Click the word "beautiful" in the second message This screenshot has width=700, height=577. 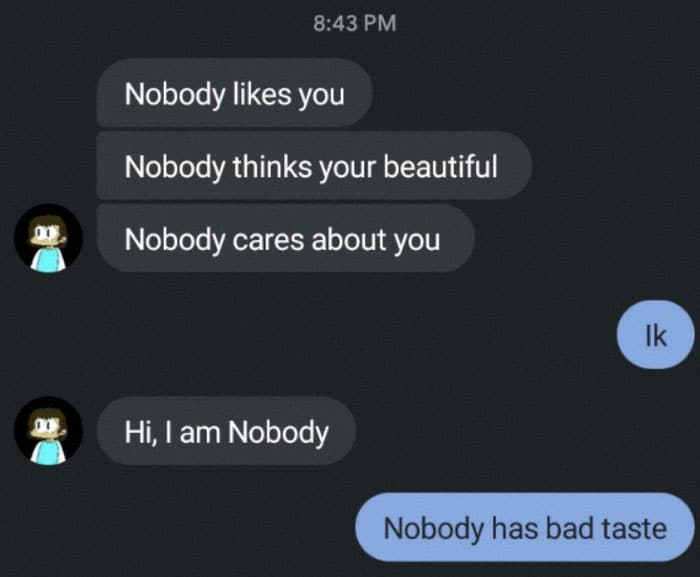(440, 166)
